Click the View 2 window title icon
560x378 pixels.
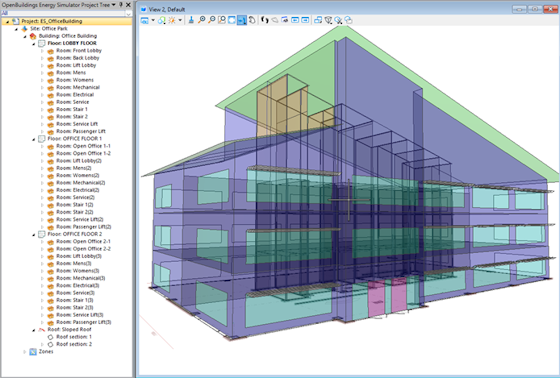144,9
